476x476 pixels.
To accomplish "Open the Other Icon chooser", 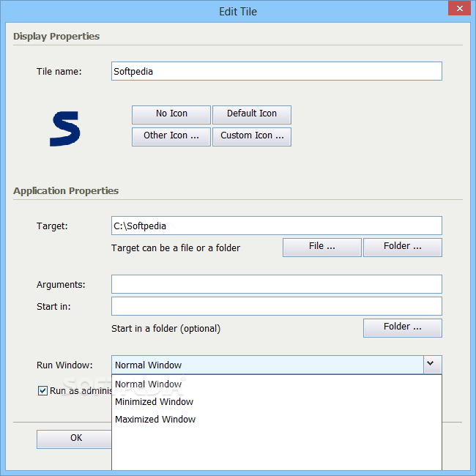I will point(171,137).
